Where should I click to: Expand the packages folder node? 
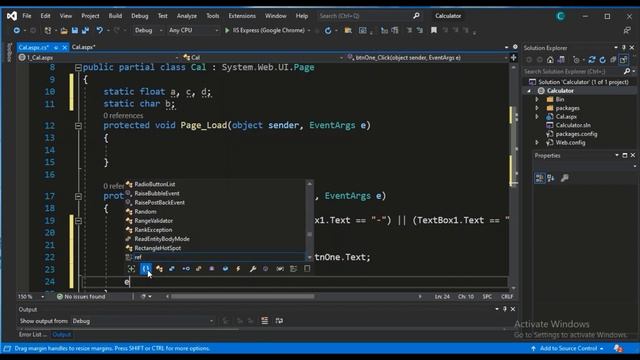point(537,108)
